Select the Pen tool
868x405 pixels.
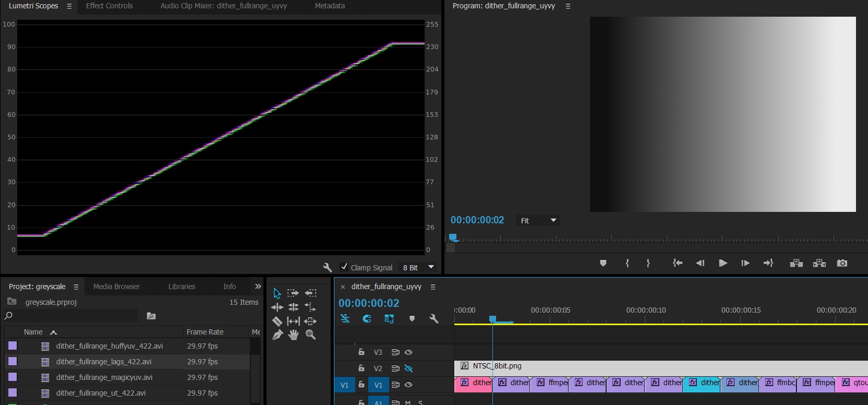click(x=277, y=335)
